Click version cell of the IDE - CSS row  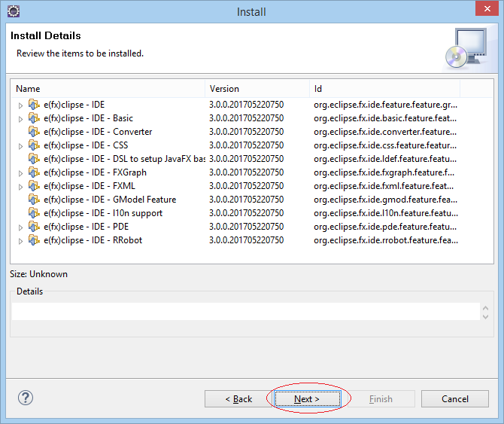coord(247,145)
